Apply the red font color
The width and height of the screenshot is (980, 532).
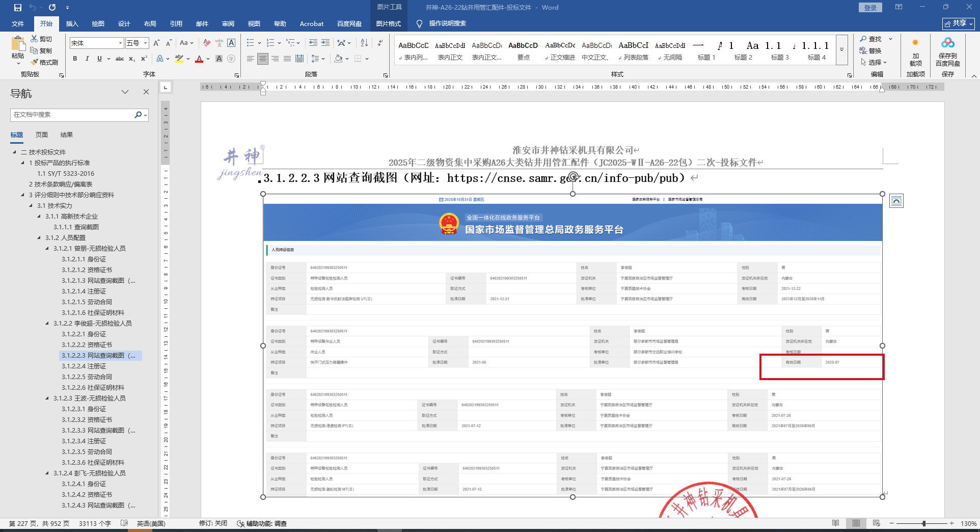(199, 59)
